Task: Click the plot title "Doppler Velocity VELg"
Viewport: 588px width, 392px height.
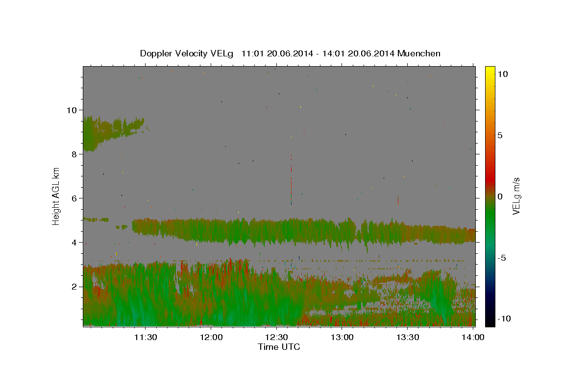Action: (187, 53)
